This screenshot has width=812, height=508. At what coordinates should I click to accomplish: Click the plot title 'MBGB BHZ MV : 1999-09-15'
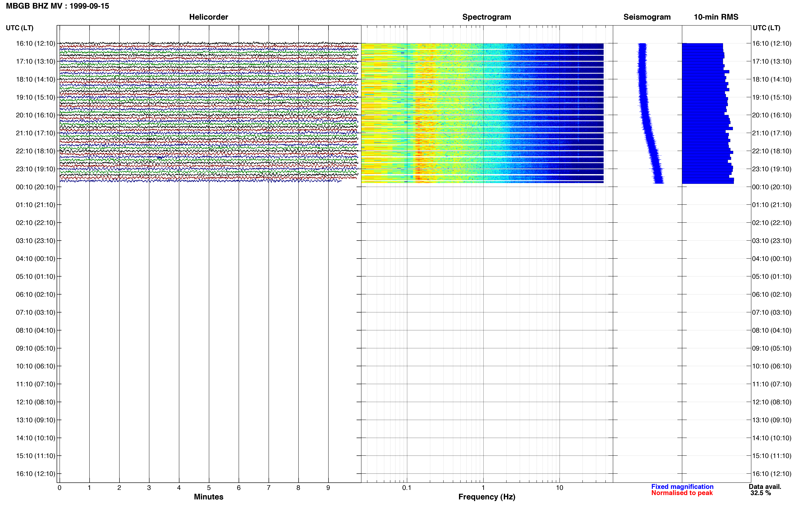57,6
